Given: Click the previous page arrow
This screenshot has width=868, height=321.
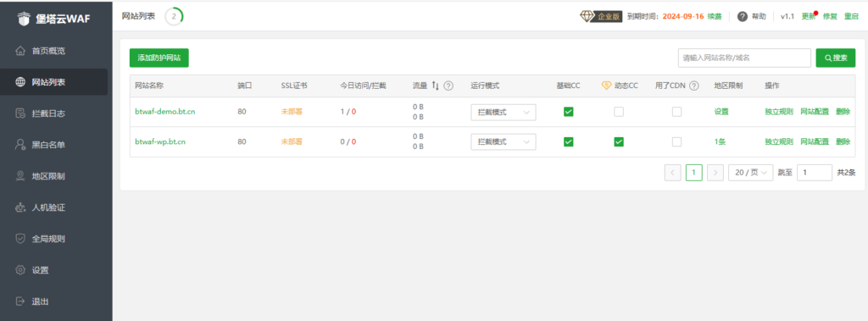Looking at the screenshot, I should tap(672, 173).
